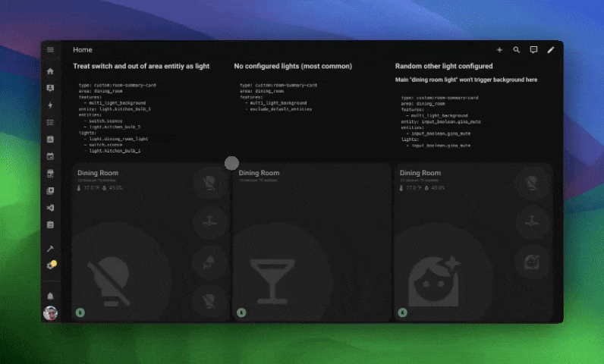Image resolution: width=604 pixels, height=364 pixels.
Task: Open the Energy lightning bolt sidebar icon
Action: pos(50,105)
